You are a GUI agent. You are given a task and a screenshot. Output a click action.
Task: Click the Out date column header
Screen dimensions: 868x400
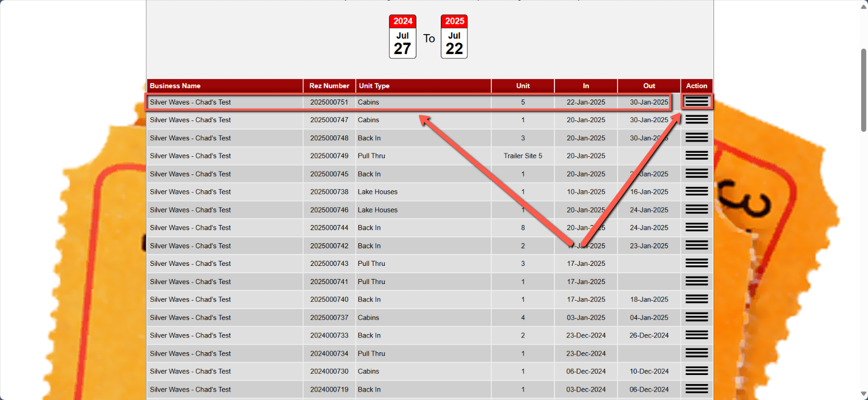click(x=649, y=86)
